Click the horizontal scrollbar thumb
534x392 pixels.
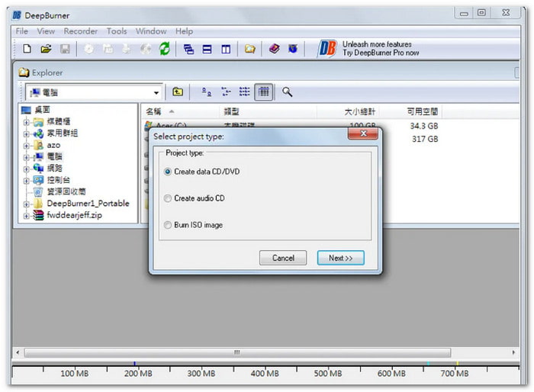pos(237,352)
